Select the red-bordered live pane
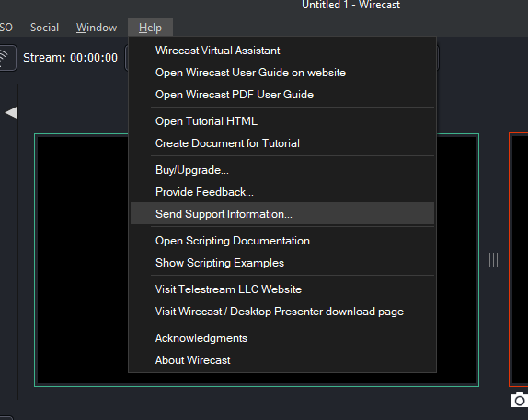 (519, 260)
